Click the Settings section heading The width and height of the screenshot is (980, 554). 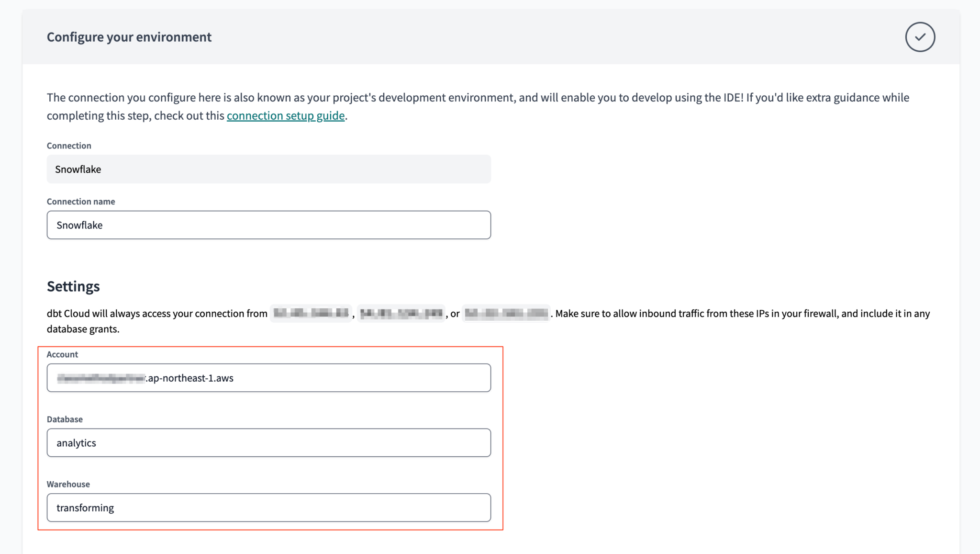(73, 286)
